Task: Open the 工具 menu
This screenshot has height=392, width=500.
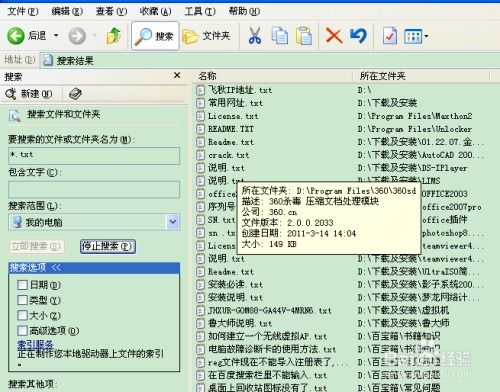Action: 200,12
